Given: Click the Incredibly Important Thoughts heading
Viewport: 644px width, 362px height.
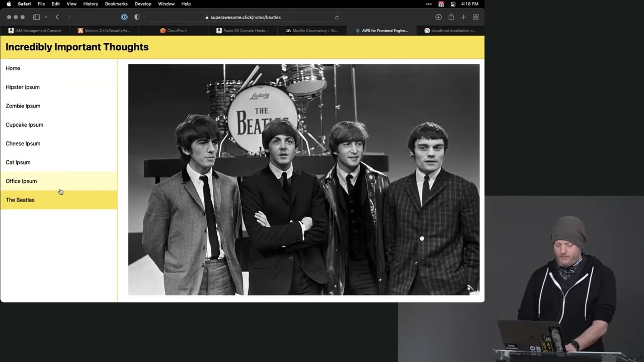Looking at the screenshot, I should point(77,47).
